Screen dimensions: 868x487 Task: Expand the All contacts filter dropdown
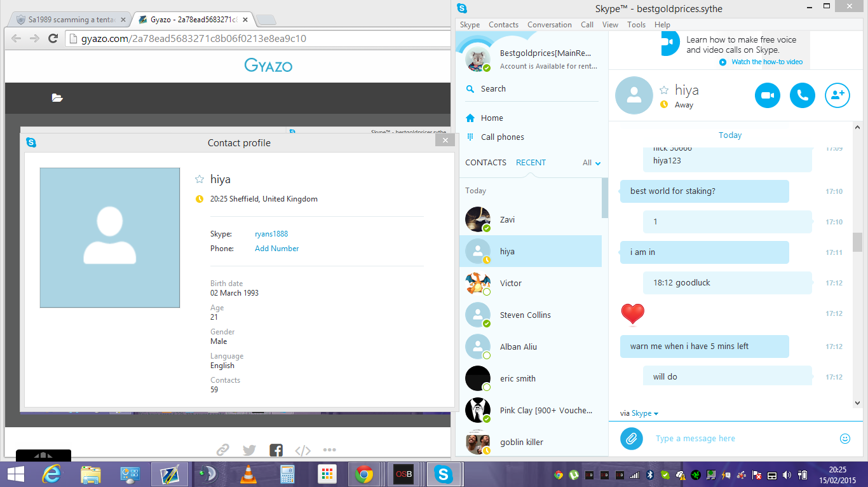(x=592, y=163)
